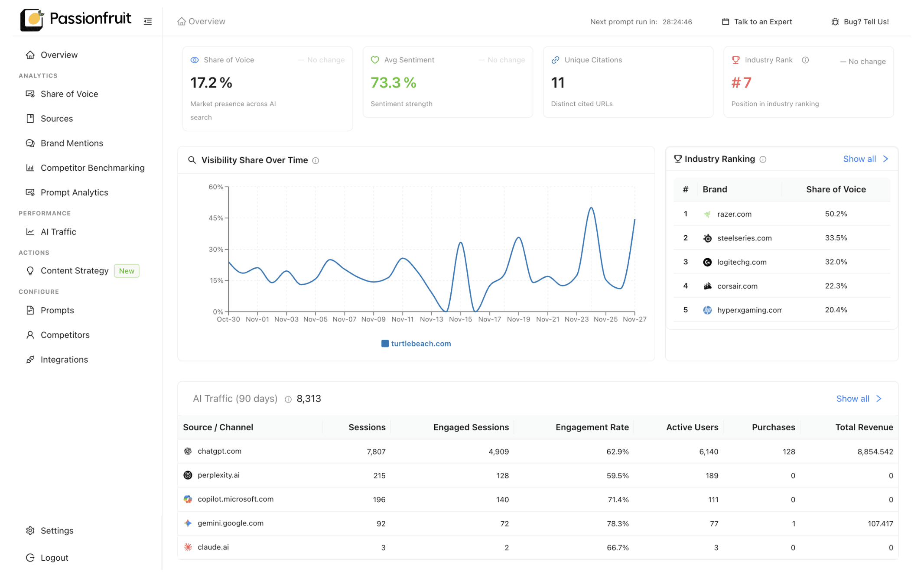The height and width of the screenshot is (578, 924).
Task: Click the bug report icon near 'Bug? Tell Us!'
Action: tap(835, 21)
